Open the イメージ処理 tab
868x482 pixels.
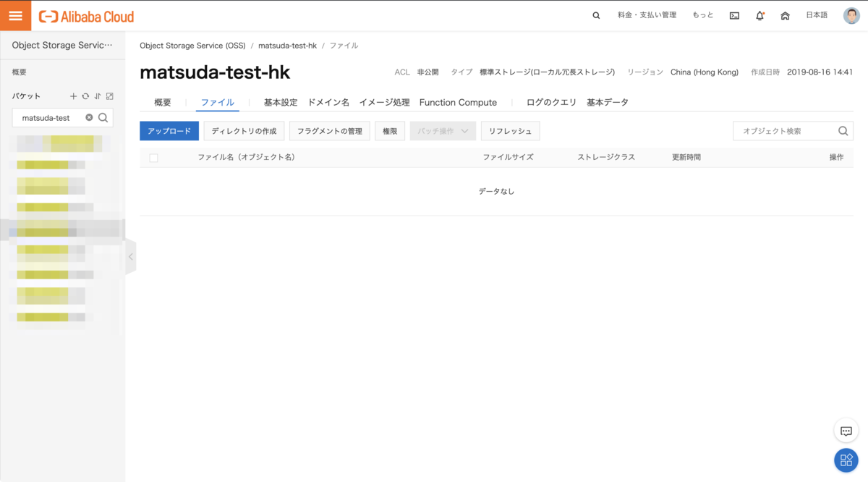point(384,103)
